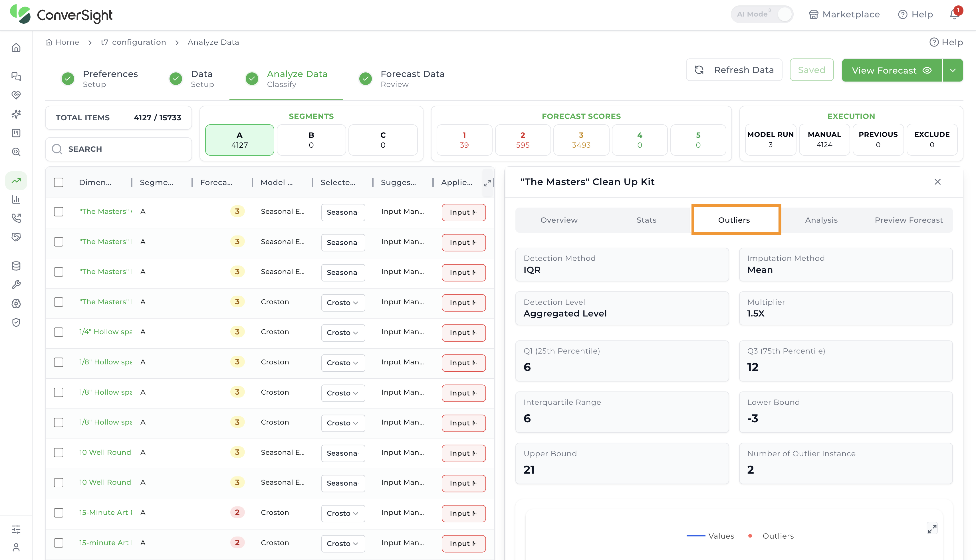
Task: Check the select-all checkbox in table header
Action: (59, 182)
